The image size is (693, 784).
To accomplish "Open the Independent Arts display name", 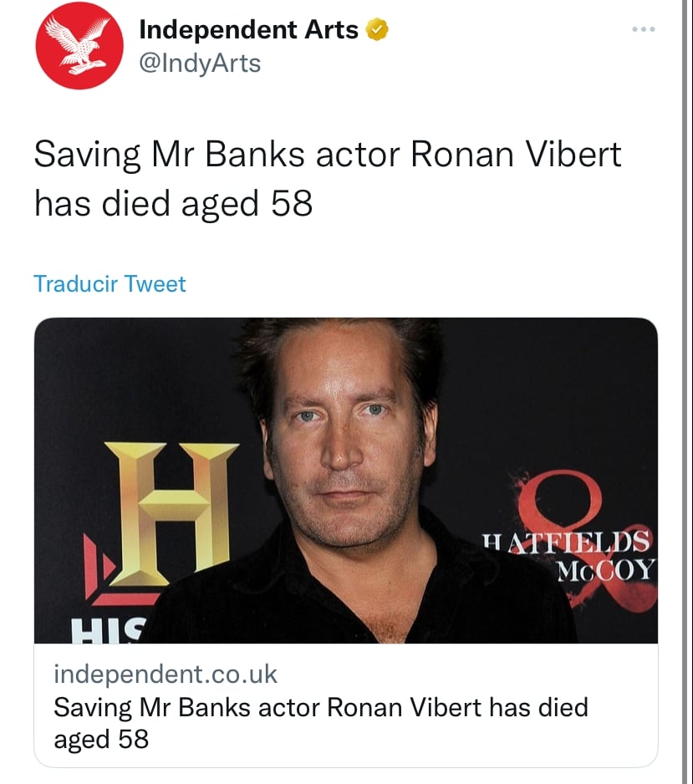I will [x=248, y=29].
